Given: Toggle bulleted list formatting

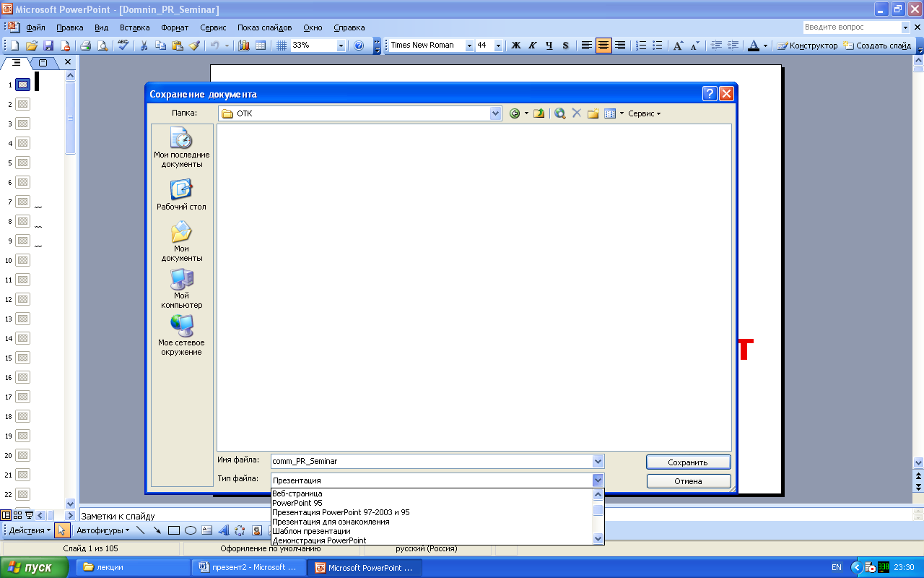Looking at the screenshot, I should [658, 46].
